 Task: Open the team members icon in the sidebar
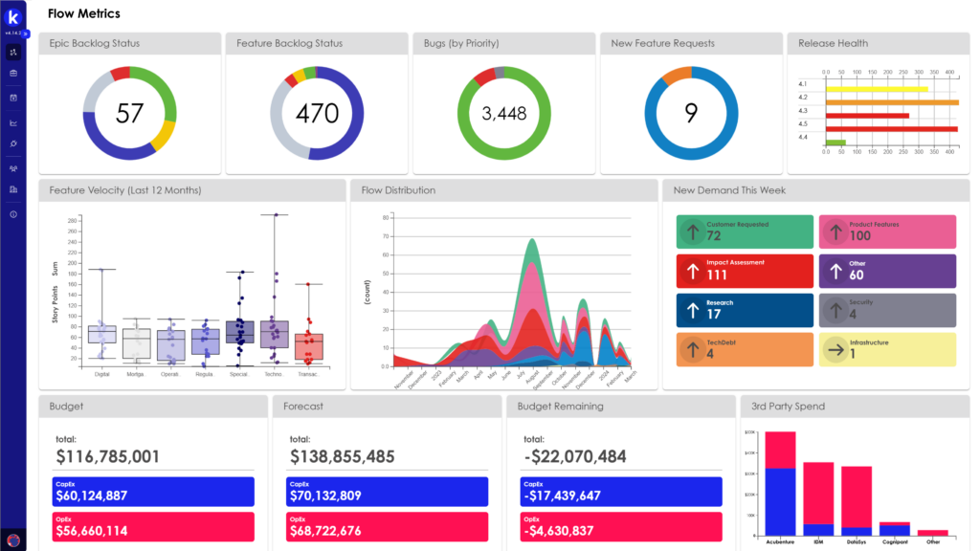tap(13, 166)
